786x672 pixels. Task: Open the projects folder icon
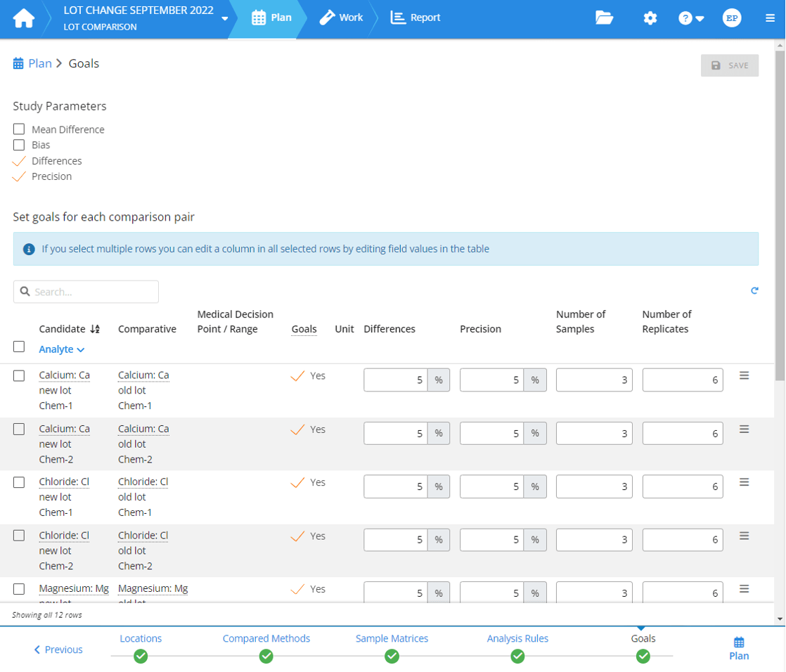coord(605,18)
